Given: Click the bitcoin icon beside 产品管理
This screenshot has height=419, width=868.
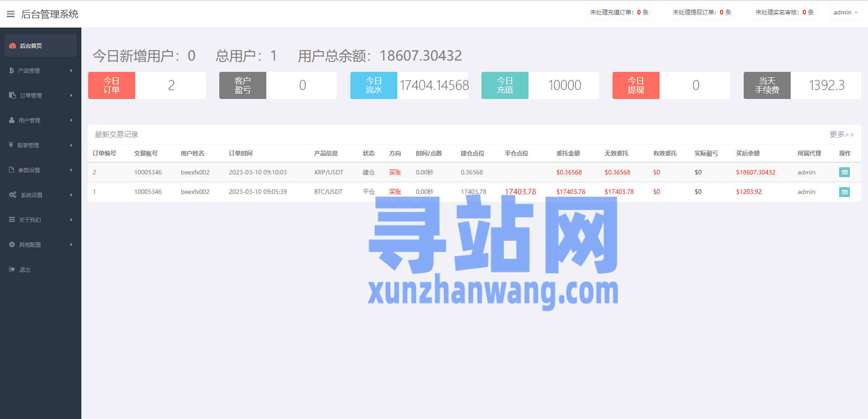Looking at the screenshot, I should pos(11,71).
